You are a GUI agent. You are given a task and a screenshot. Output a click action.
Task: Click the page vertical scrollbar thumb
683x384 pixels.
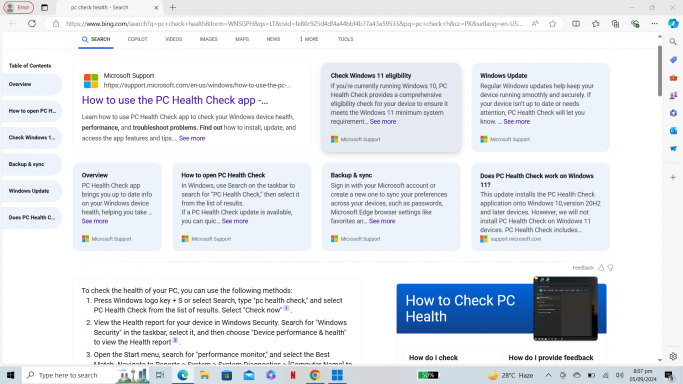(659, 70)
